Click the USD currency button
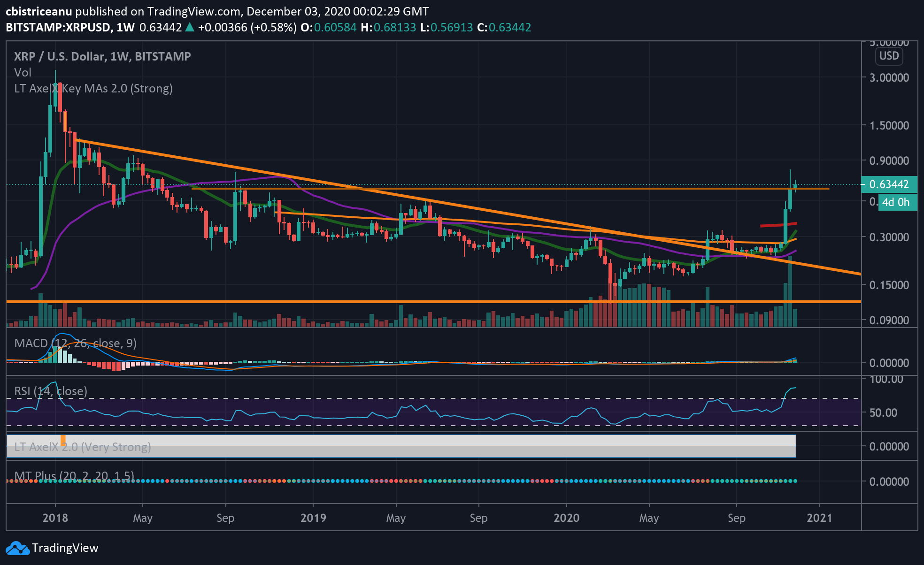924x565 pixels. click(889, 56)
